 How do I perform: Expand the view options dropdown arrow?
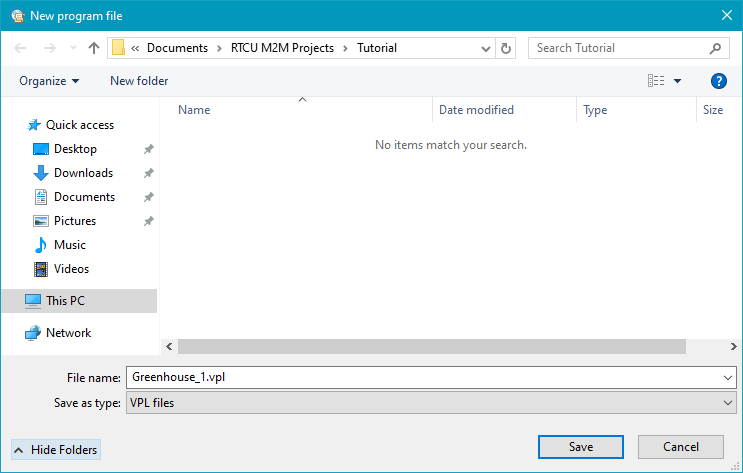pos(677,81)
